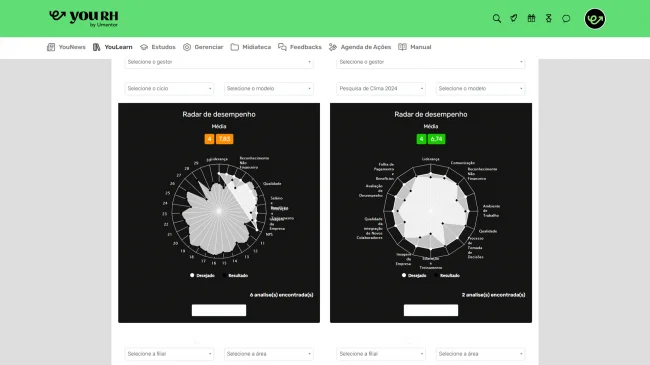Click 'Comunicação' label on right radar

(x=463, y=163)
